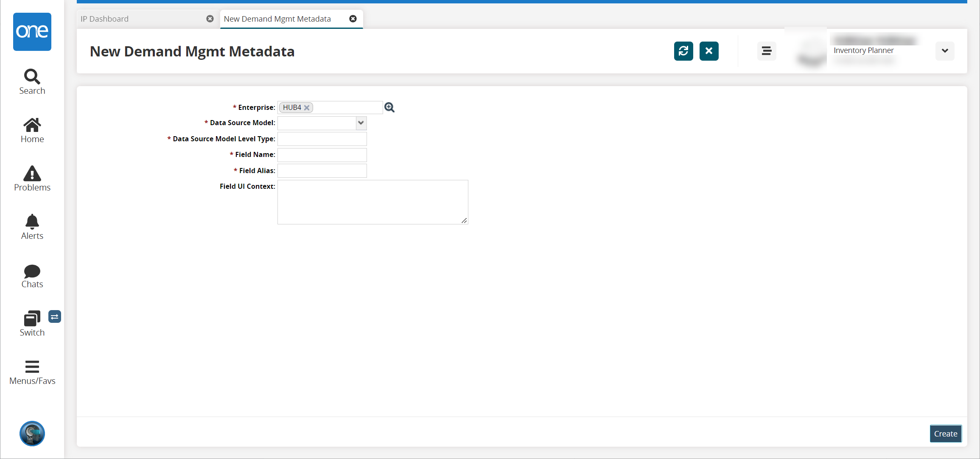This screenshot has height=459, width=980.
Task: Click the Alerts bell icon
Action: click(32, 221)
